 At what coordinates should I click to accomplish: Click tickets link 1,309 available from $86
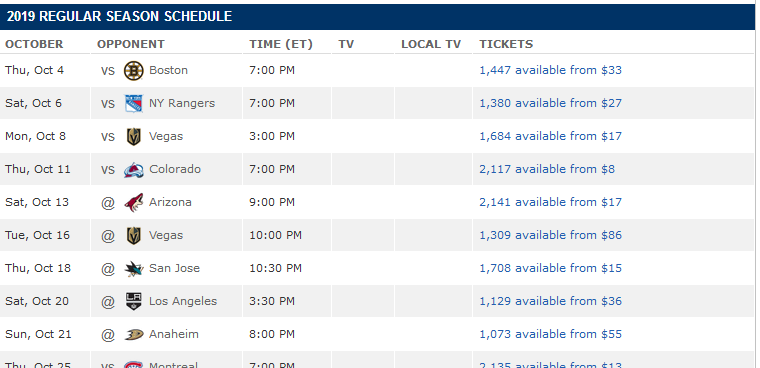[x=550, y=235]
